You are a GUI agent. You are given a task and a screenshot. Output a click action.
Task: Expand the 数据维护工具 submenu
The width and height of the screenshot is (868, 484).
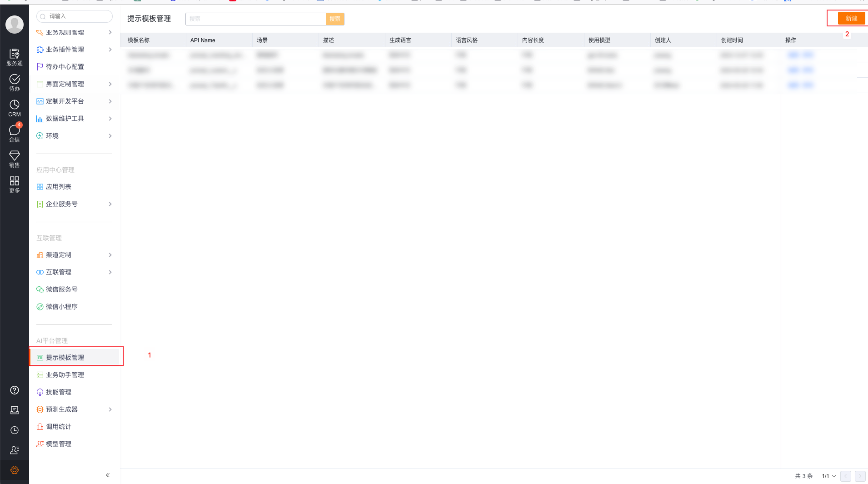tap(110, 119)
